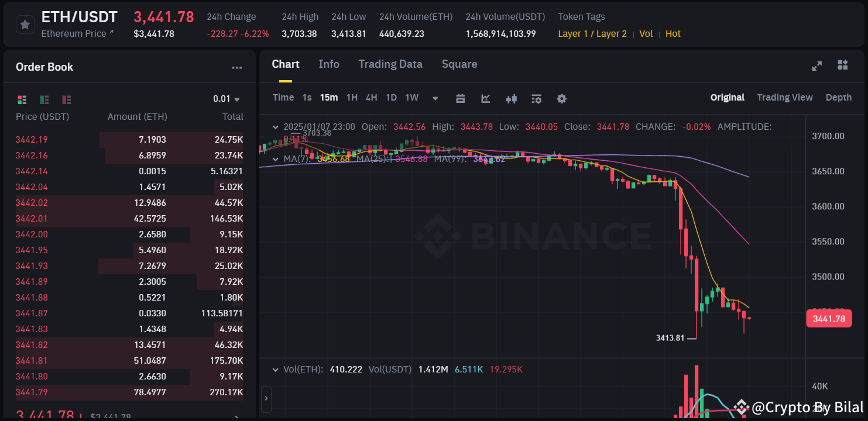
Task: Select the 3441.81 ask price row
Action: pos(129,361)
